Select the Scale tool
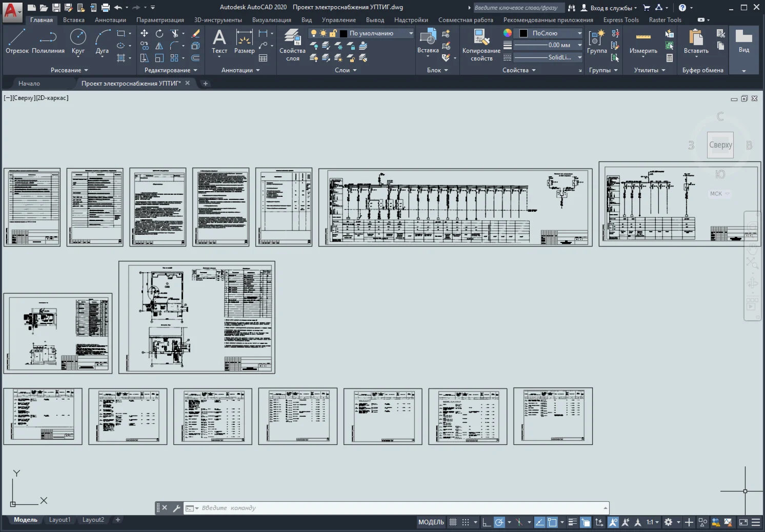 coord(159,58)
